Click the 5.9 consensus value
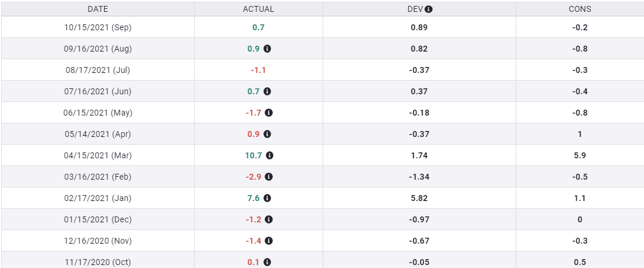Screen dimensions: 644x268 (x=579, y=155)
